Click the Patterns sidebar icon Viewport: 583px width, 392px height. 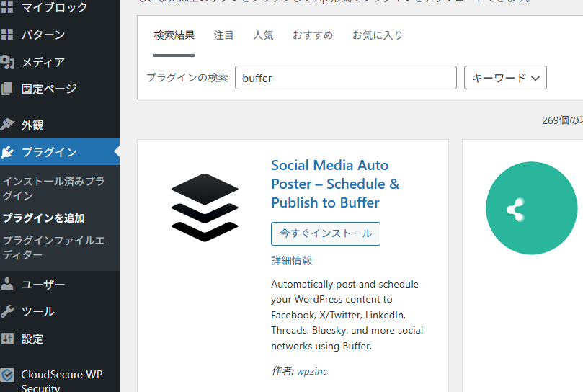coord(7,35)
